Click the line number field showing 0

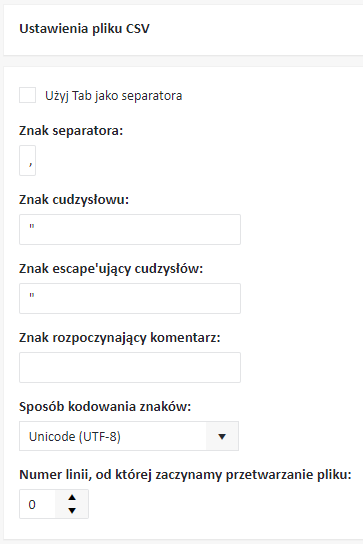click(37, 504)
